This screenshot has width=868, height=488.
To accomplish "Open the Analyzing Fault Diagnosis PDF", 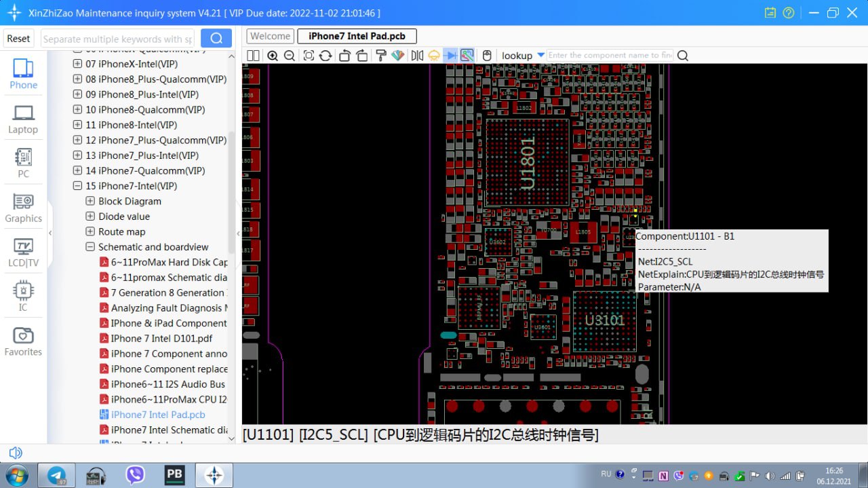I will point(163,308).
